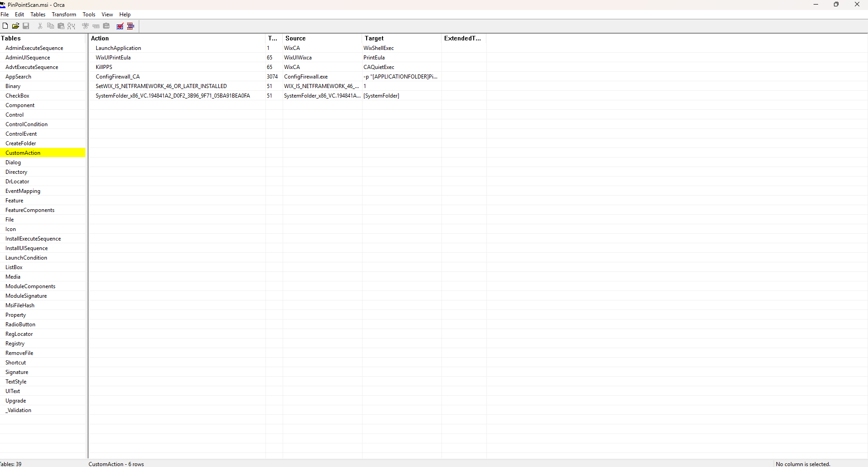
Task: Open the Transform menu
Action: point(64,14)
